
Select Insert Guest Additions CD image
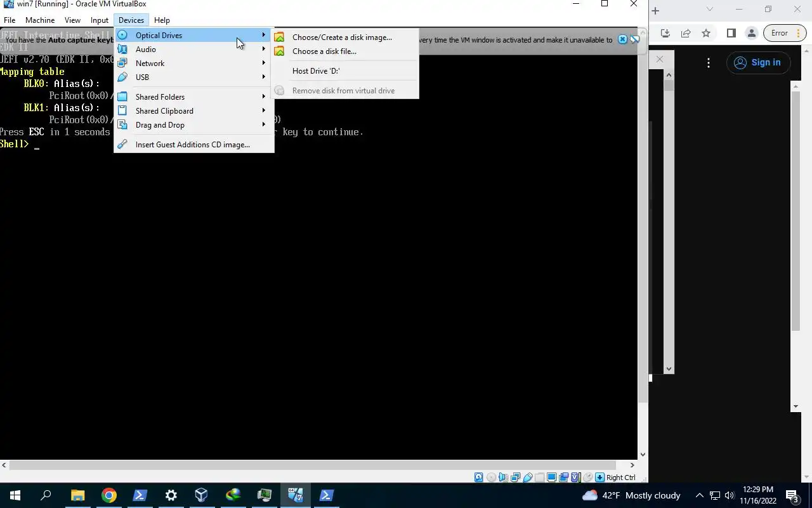(194, 144)
